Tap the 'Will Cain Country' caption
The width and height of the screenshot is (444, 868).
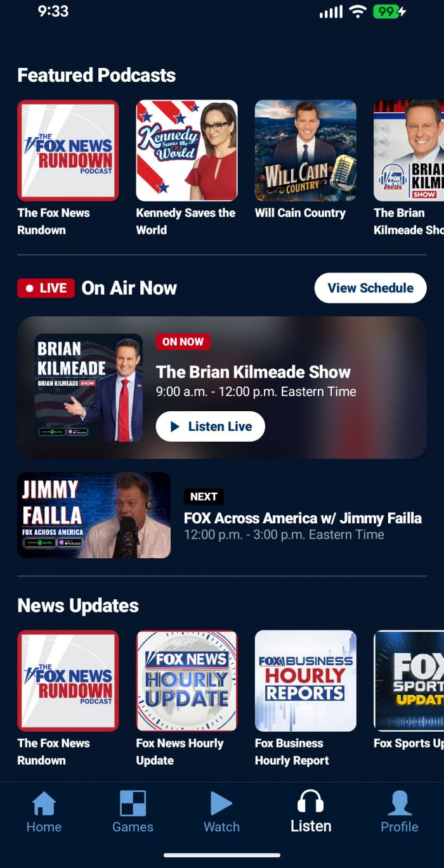tap(300, 213)
